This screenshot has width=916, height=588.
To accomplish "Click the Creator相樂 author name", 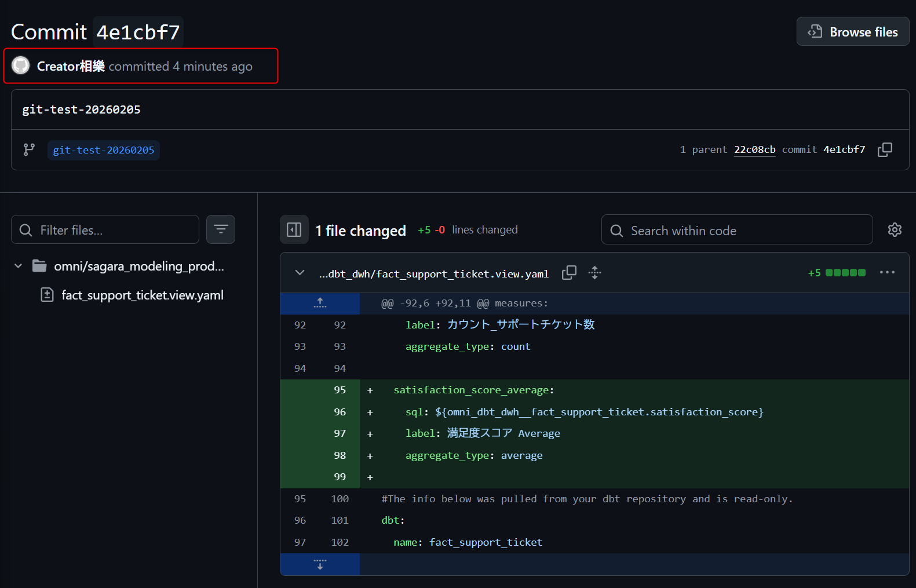I will (71, 66).
